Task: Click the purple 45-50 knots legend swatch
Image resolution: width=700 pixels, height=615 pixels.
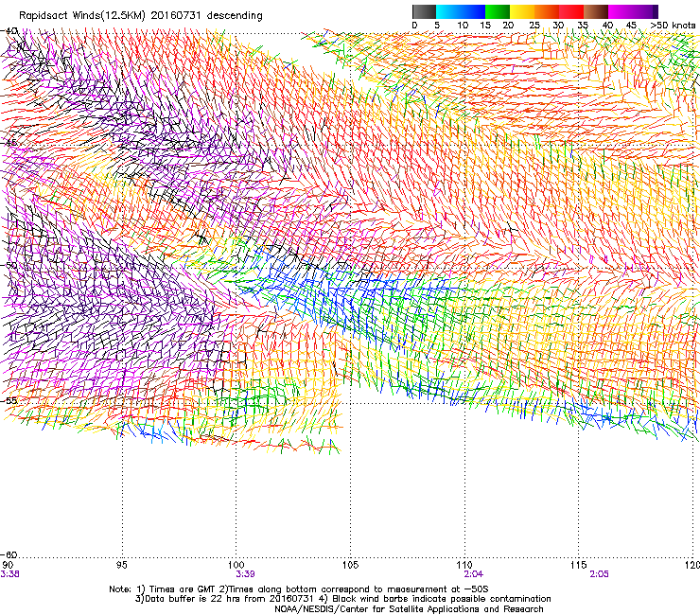Action: [645, 11]
